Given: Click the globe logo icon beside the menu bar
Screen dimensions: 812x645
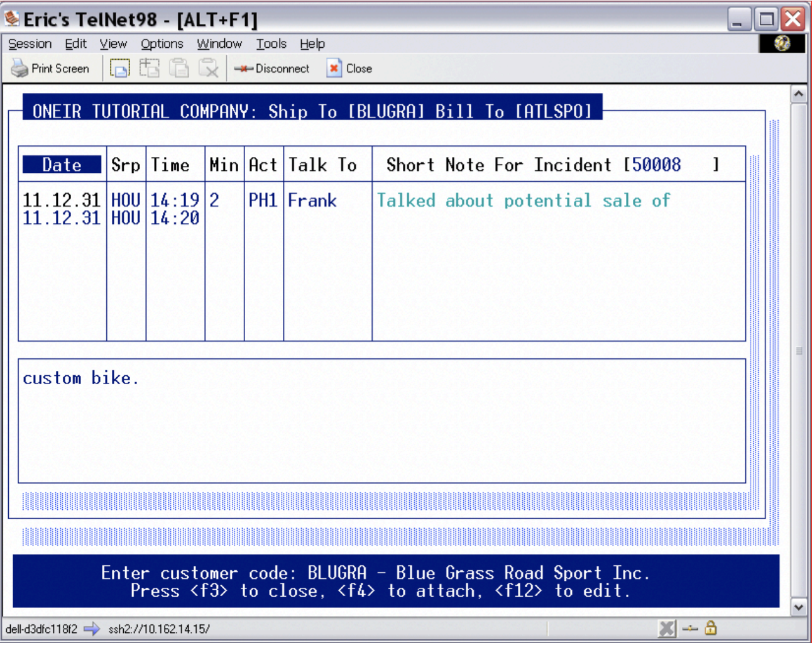Looking at the screenshot, I should [x=782, y=43].
